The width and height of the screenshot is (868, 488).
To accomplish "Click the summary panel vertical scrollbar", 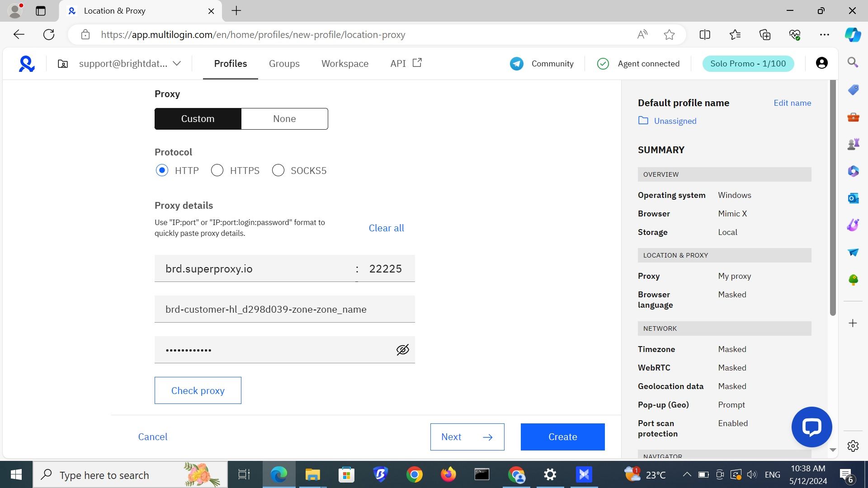I will pyautogui.click(x=833, y=199).
